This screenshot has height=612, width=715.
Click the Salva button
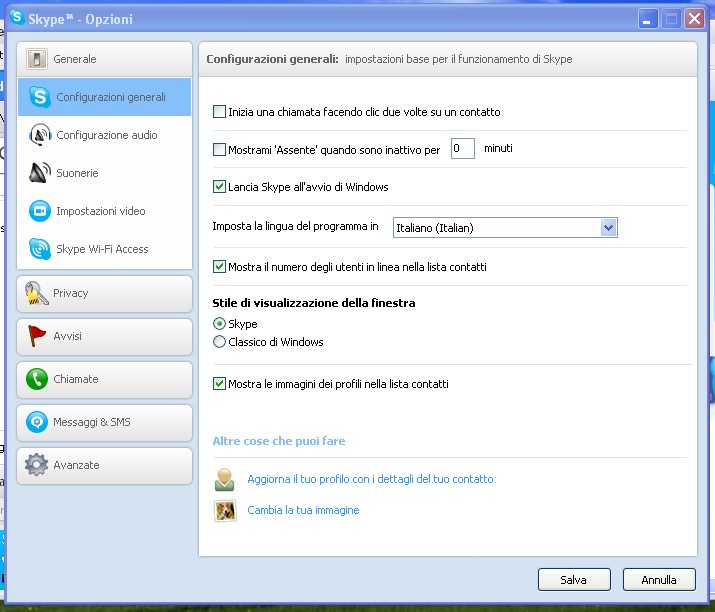pyautogui.click(x=573, y=580)
